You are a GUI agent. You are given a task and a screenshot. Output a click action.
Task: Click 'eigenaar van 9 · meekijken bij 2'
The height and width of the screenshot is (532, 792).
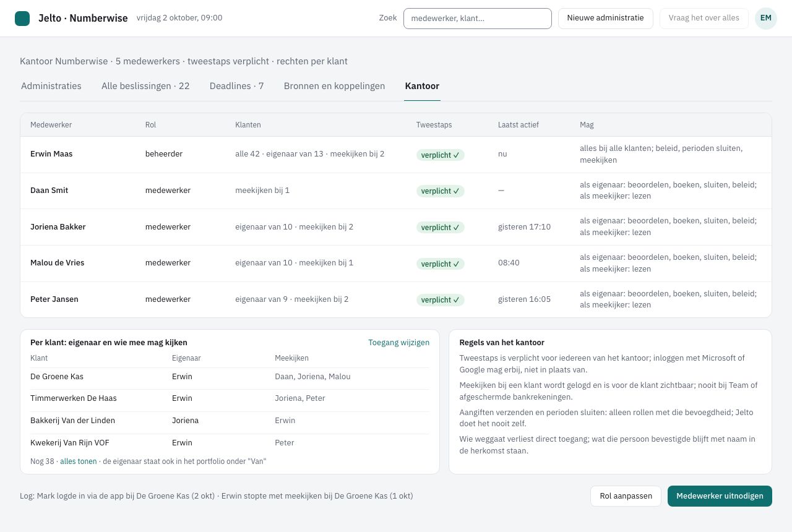pyautogui.click(x=292, y=299)
